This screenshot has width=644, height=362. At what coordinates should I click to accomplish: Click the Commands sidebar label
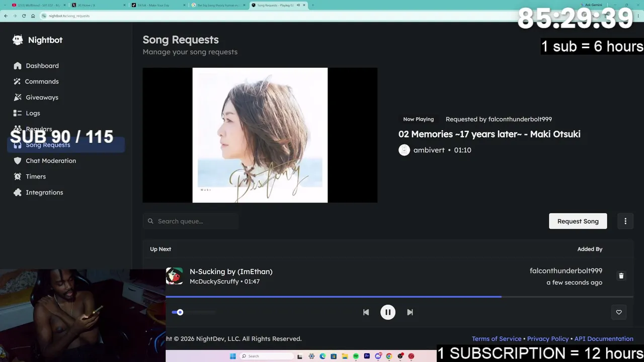[x=42, y=81]
